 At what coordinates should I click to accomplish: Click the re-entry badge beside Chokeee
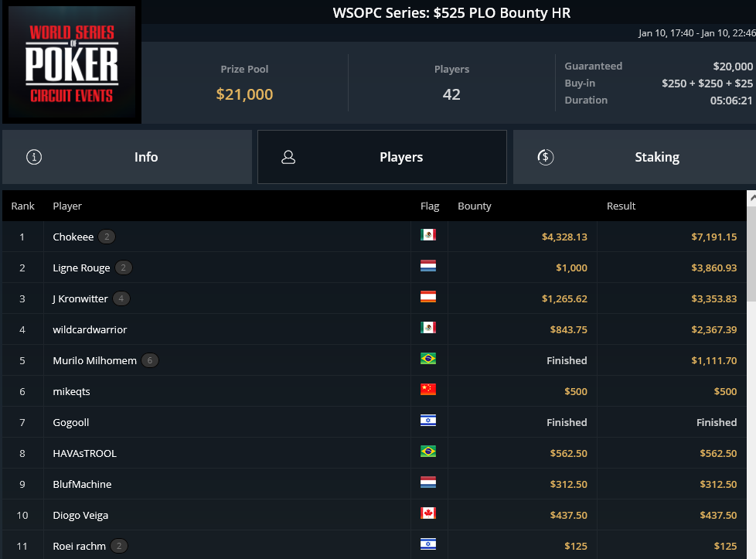tap(107, 237)
